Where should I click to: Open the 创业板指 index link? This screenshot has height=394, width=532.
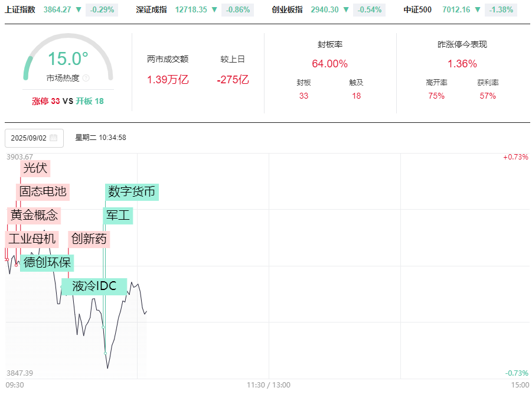tap(288, 9)
